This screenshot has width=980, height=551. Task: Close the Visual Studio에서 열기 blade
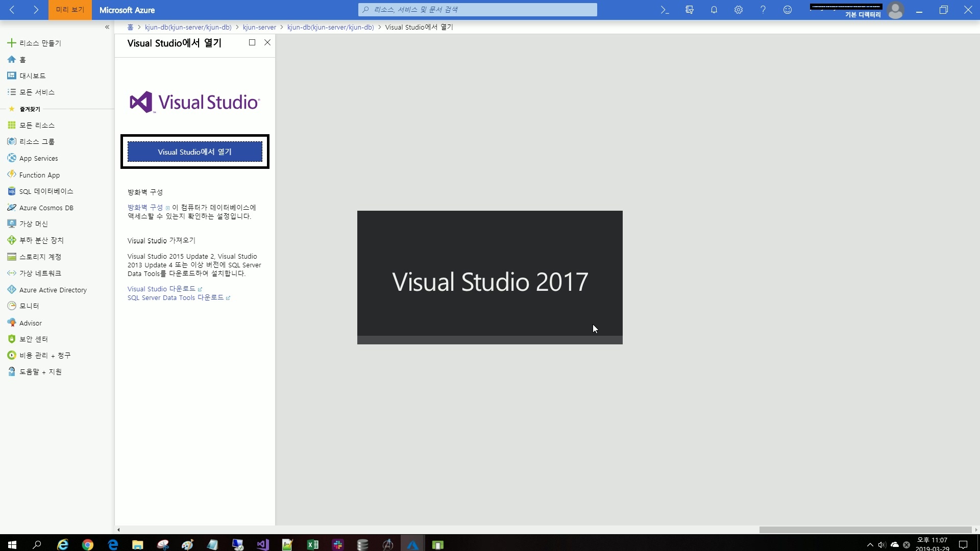click(x=267, y=43)
